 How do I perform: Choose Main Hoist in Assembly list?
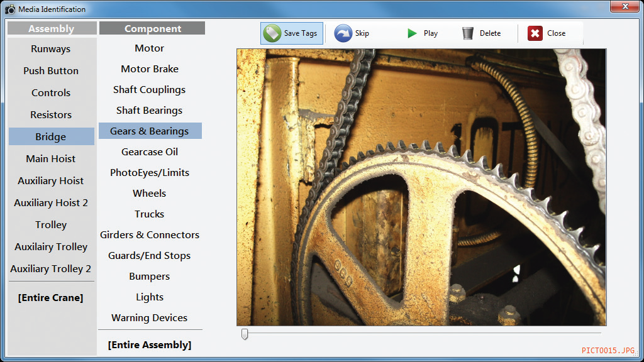(51, 158)
